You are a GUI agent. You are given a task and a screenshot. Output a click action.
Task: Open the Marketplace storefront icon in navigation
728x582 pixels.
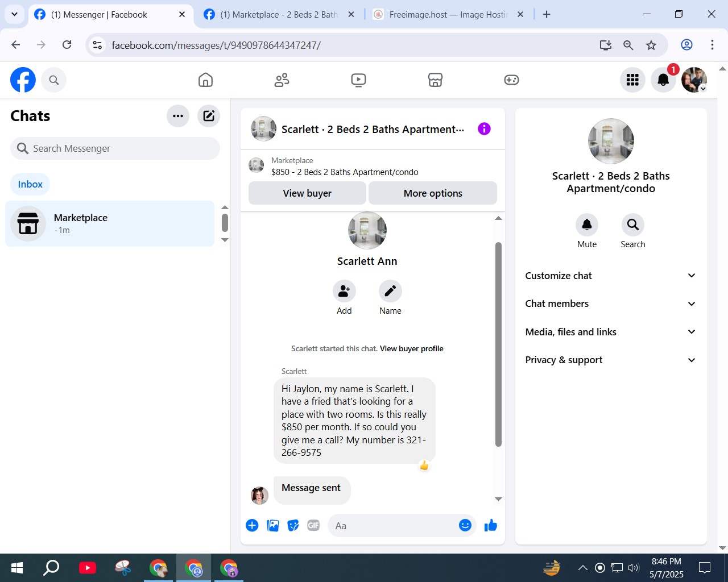[x=435, y=80]
